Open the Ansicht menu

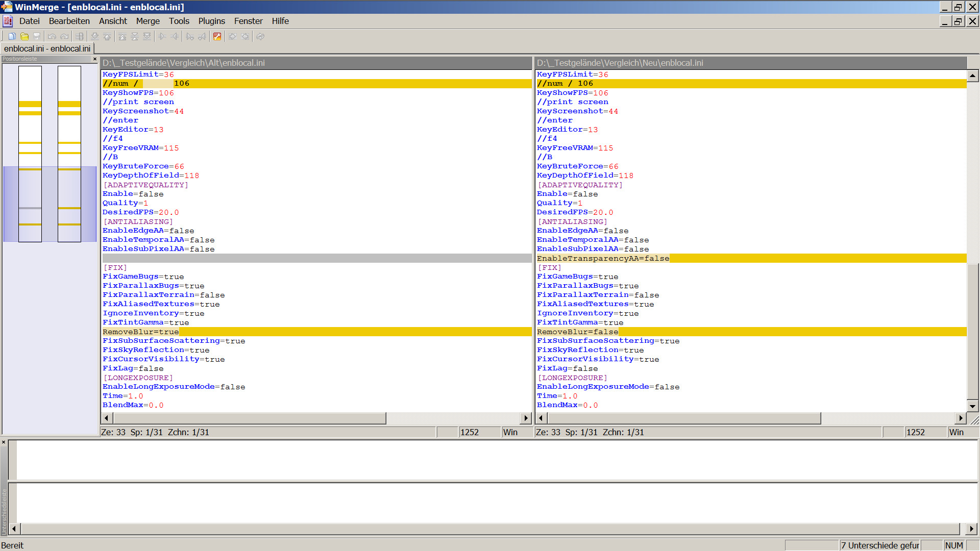point(113,21)
